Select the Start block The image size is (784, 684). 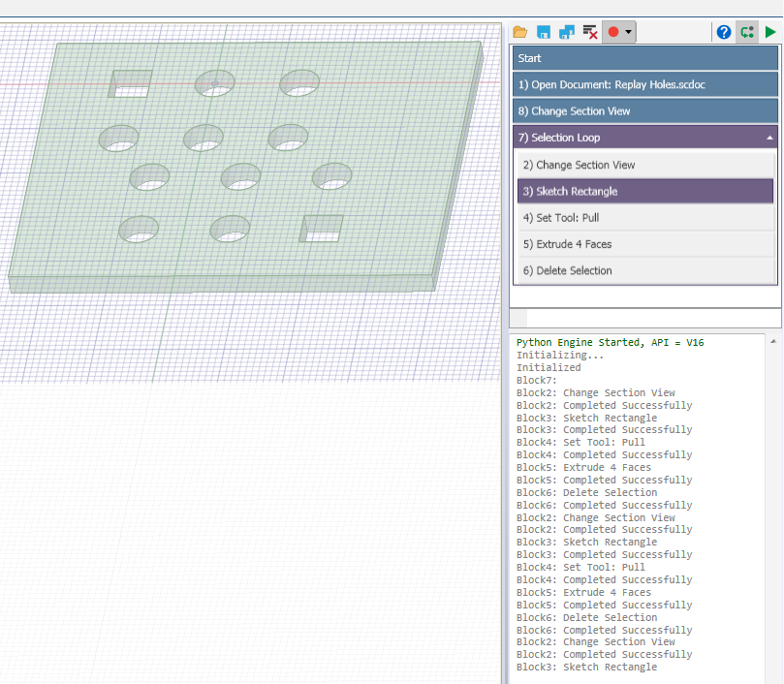coord(645,58)
